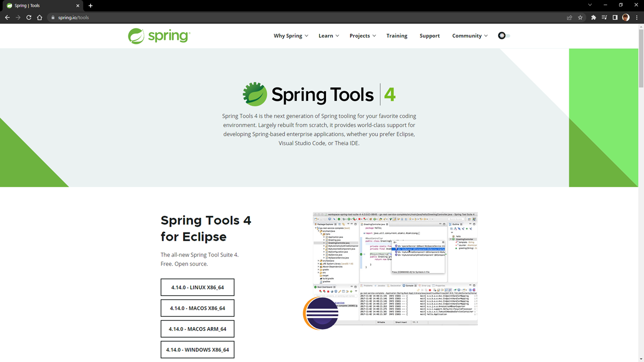644x362 pixels.
Task: Close the Spring | Tools tab
Action: click(78, 5)
